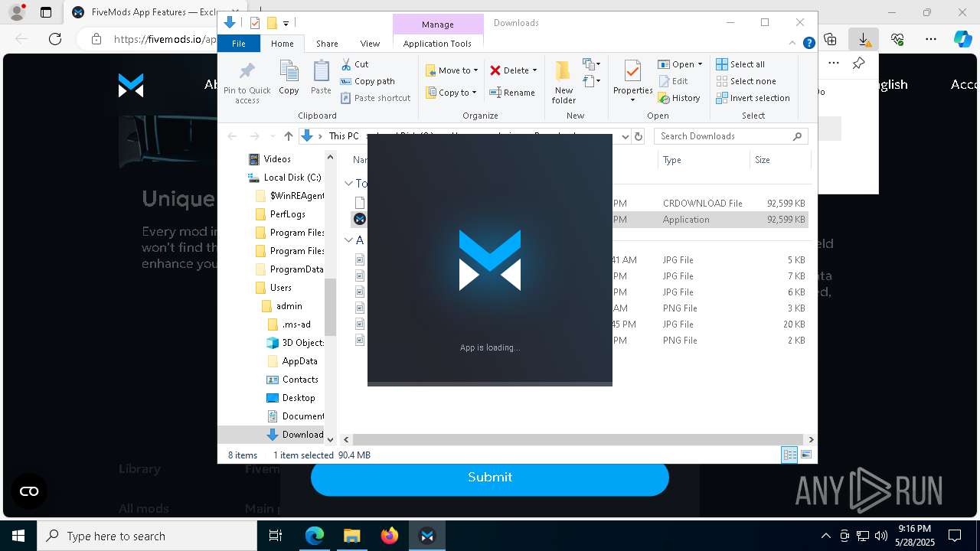Screen dimensions: 980x551
Task: Expand the Delete dropdown arrow
Action: 534,70
